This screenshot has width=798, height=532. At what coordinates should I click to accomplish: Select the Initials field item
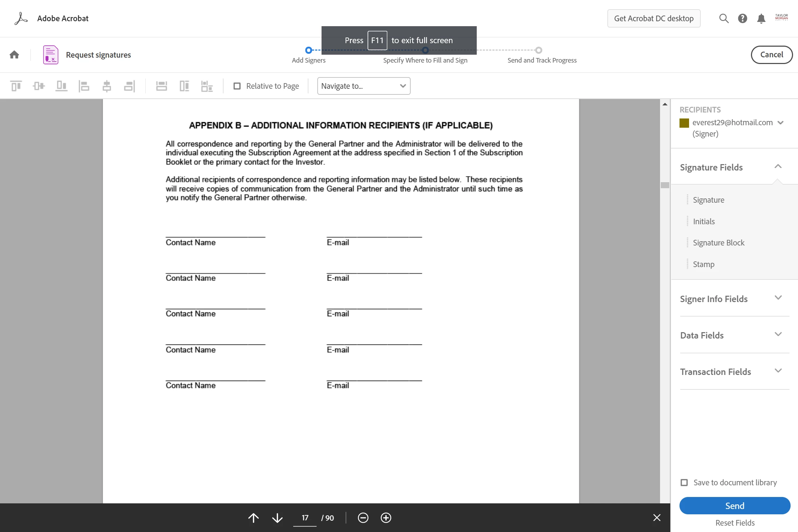pyautogui.click(x=704, y=221)
